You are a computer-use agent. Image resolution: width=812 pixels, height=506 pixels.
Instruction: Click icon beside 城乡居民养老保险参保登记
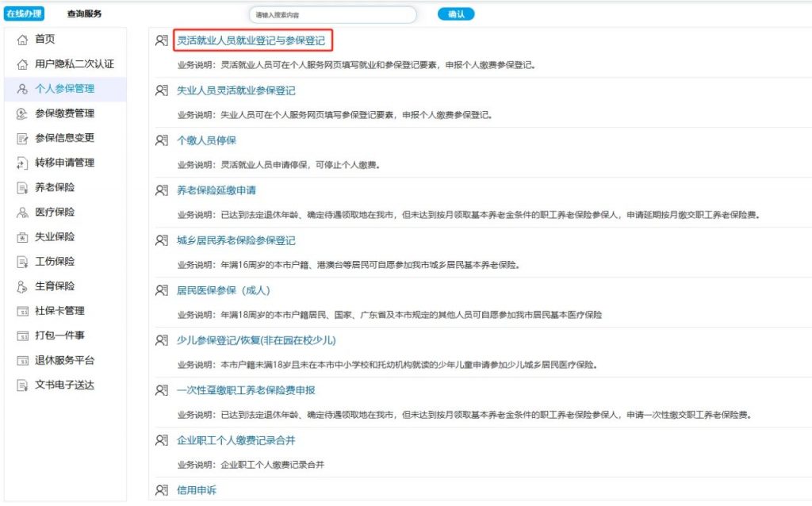(162, 240)
